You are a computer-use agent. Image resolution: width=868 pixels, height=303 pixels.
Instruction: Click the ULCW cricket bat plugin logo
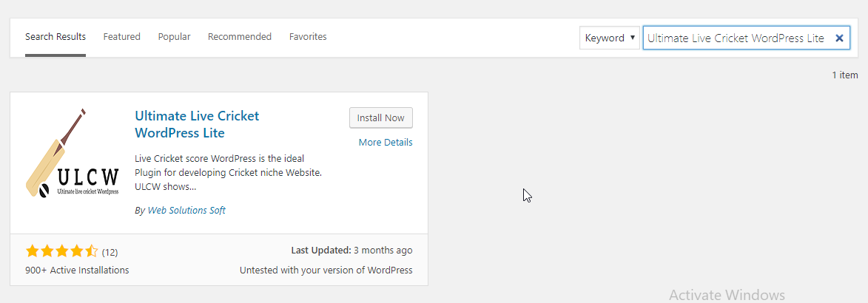pyautogui.click(x=73, y=153)
